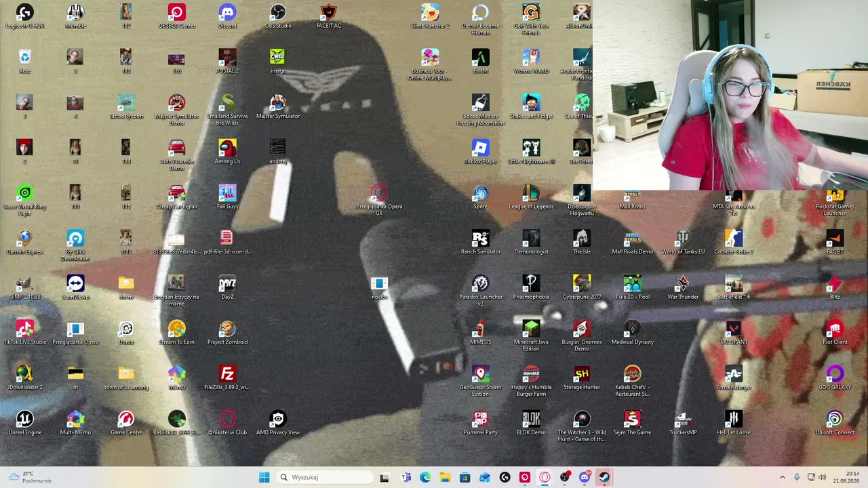Focus the Wyszukaj taskbar search box
The height and width of the screenshot is (488, 868).
[x=325, y=477]
